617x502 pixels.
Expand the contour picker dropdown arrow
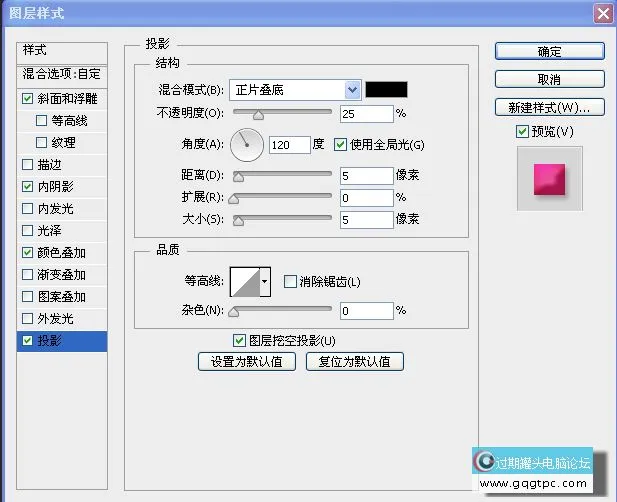point(265,282)
